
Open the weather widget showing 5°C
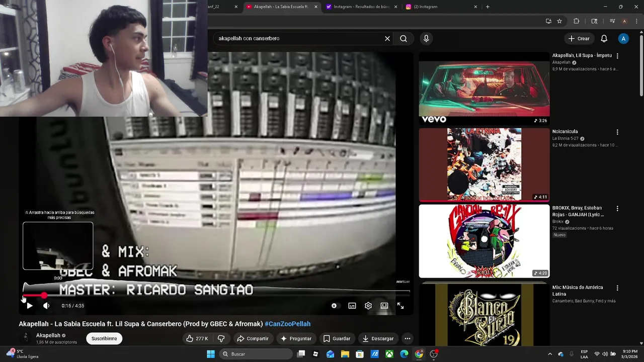coord(23,354)
